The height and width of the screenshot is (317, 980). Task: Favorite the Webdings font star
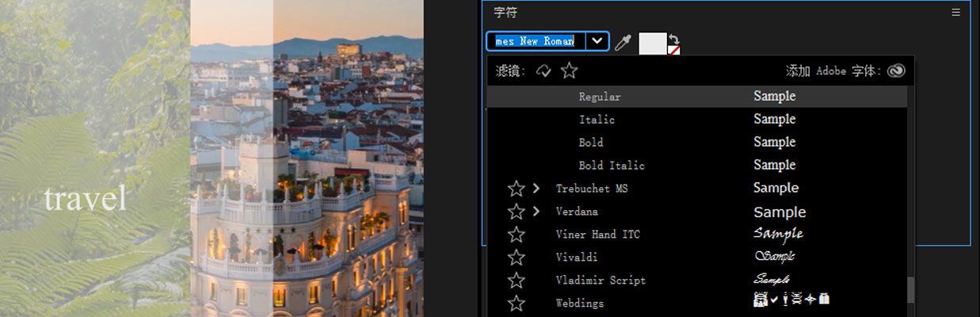pyautogui.click(x=517, y=304)
